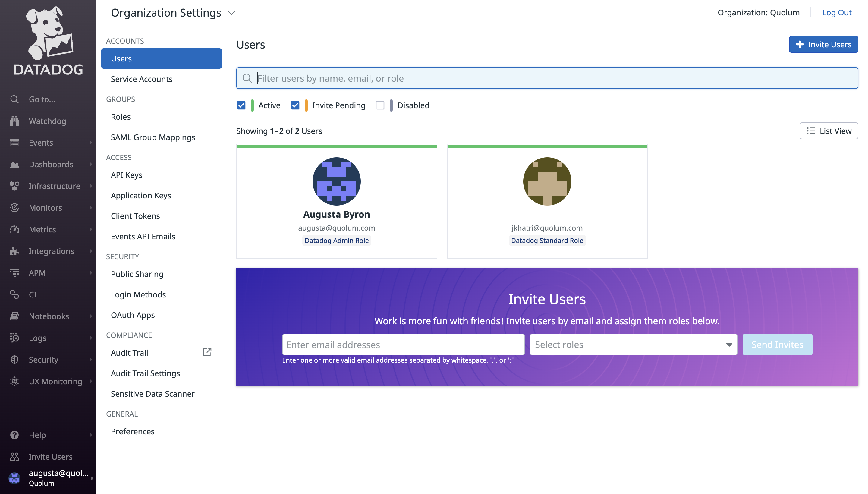Uncheck the Active filter checkbox
The image size is (868, 494).
(x=241, y=105)
